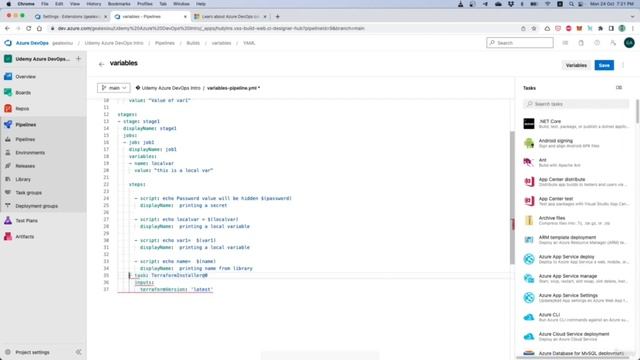Screen dimensions: 640x360
Task: Add the Azure App Service deploy task
Action: click(575, 259)
